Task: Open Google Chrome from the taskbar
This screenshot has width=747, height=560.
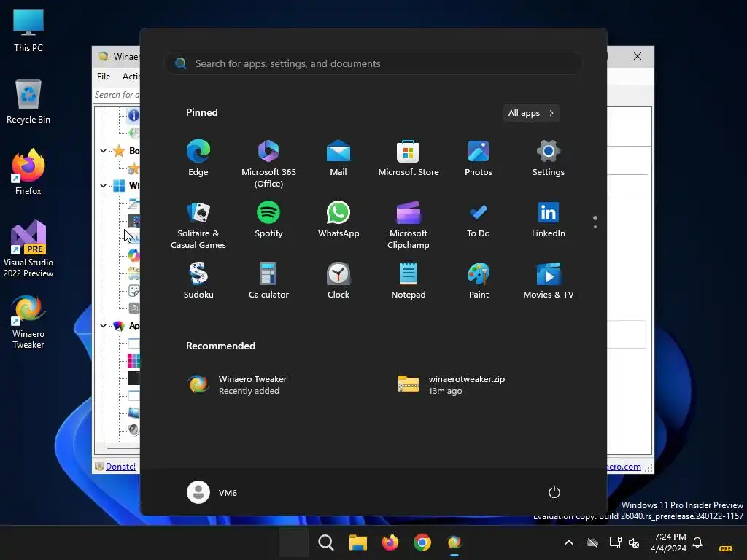Action: click(422, 542)
